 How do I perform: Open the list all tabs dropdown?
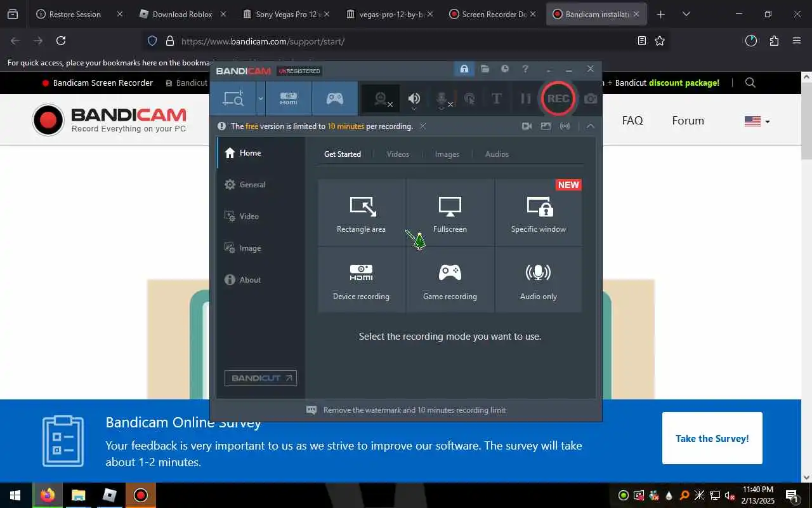click(686, 14)
